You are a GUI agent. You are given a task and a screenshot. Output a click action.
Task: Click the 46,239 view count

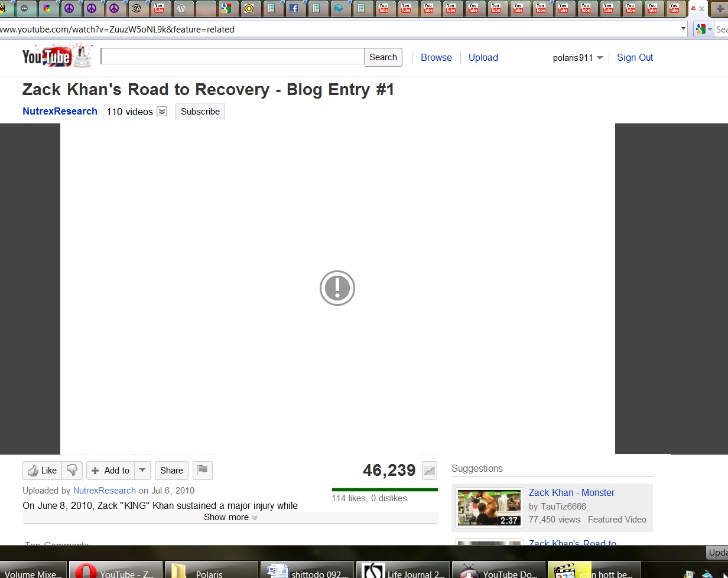(x=389, y=471)
